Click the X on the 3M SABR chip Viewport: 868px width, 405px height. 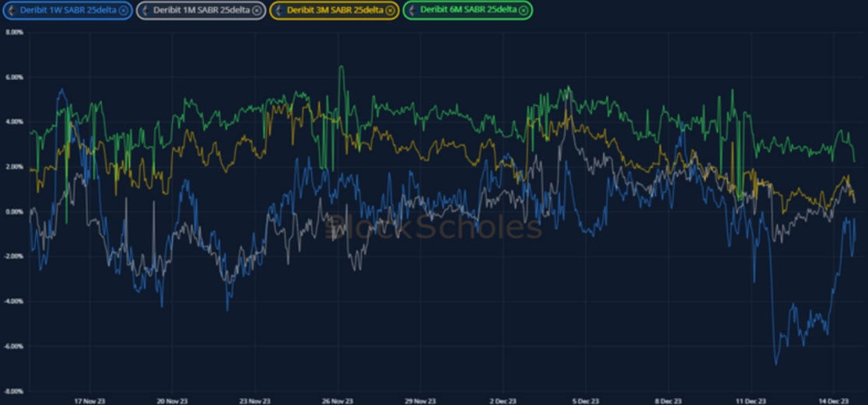pyautogui.click(x=390, y=10)
